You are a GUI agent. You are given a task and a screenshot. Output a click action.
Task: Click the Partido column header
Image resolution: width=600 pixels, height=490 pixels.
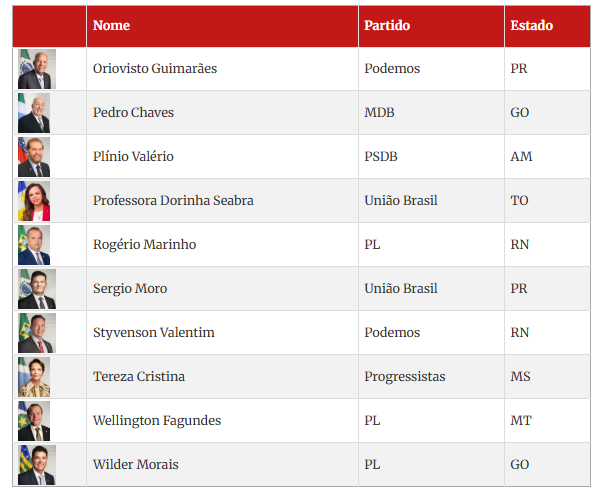point(387,26)
